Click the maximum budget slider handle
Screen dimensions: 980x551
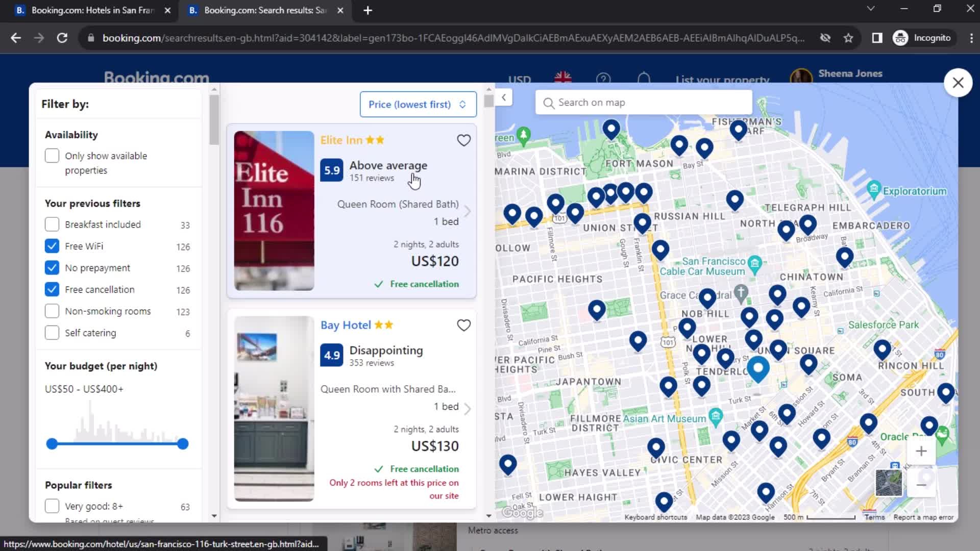(x=183, y=444)
